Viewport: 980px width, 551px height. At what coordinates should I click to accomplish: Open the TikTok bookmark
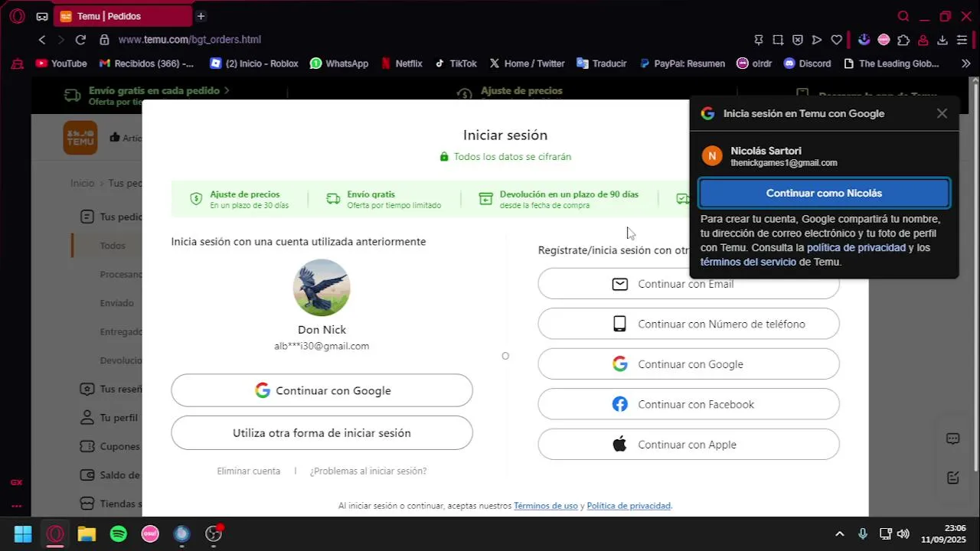tap(456, 64)
